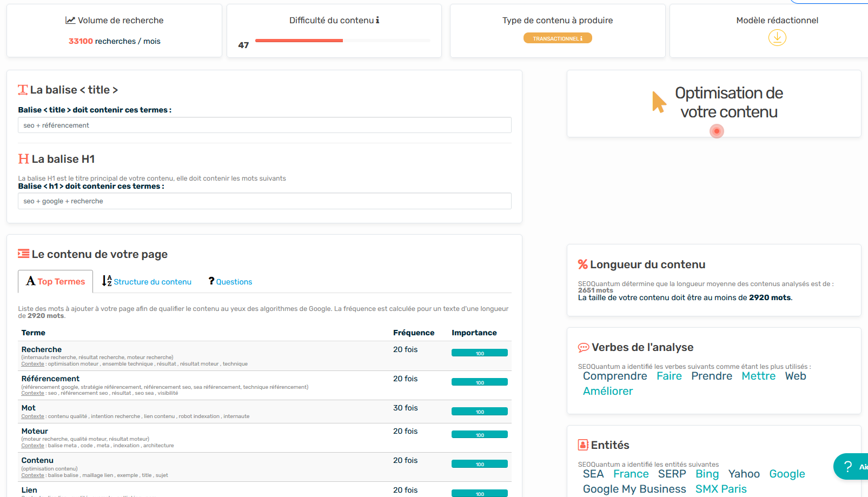Image resolution: width=868 pixels, height=497 pixels.
Task: Click the title tag terms input field
Action: point(264,125)
